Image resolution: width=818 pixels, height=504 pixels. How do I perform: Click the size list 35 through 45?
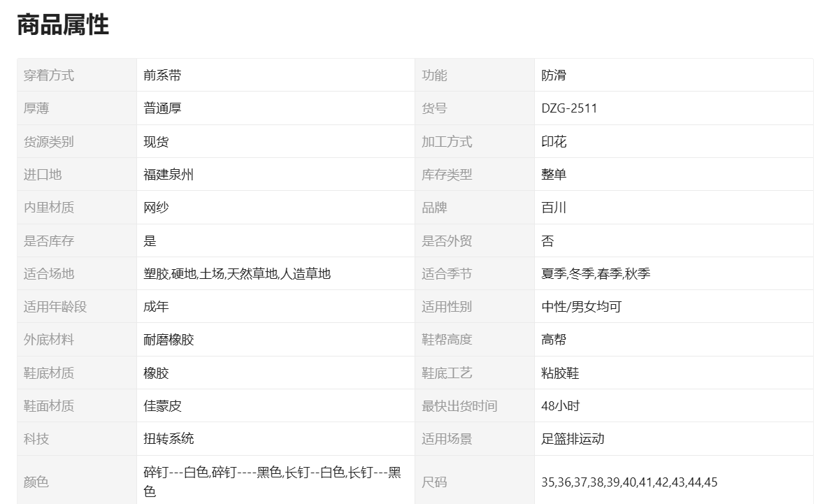(629, 482)
